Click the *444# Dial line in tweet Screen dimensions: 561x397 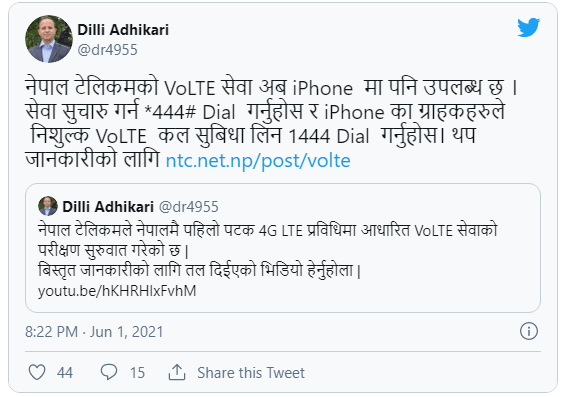point(265,112)
